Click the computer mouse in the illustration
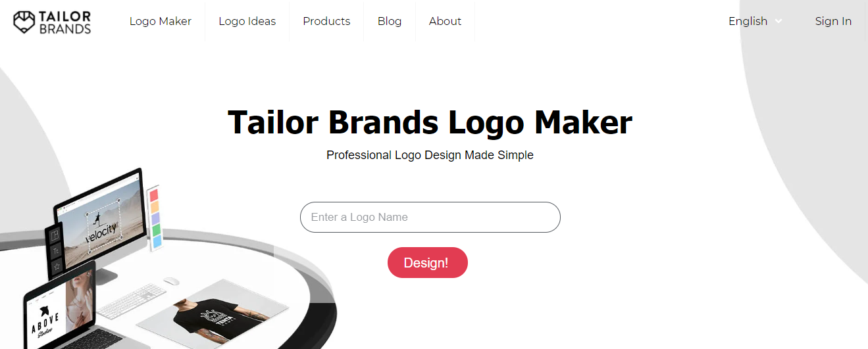This screenshot has width=868, height=349. click(x=171, y=281)
